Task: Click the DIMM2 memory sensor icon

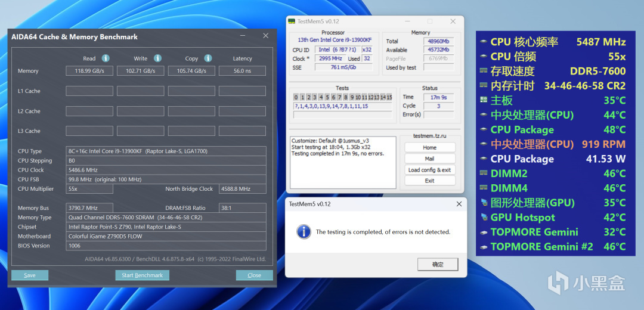Action: coord(484,173)
